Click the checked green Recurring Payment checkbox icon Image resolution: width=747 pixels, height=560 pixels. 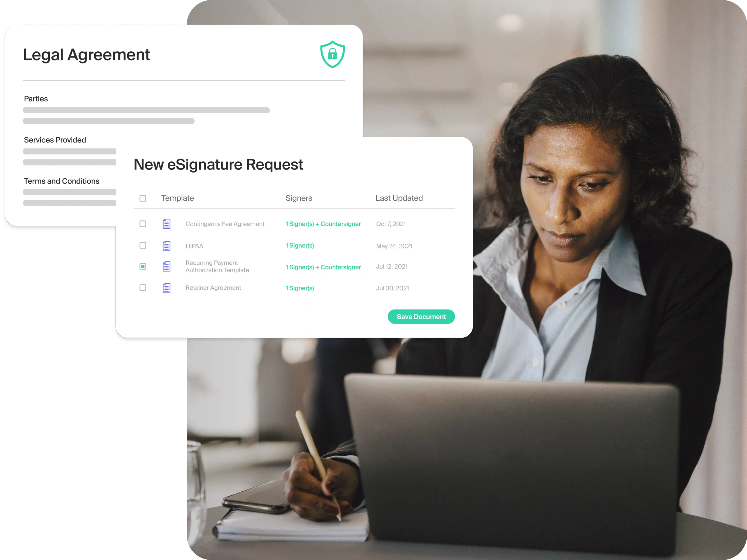(x=142, y=267)
